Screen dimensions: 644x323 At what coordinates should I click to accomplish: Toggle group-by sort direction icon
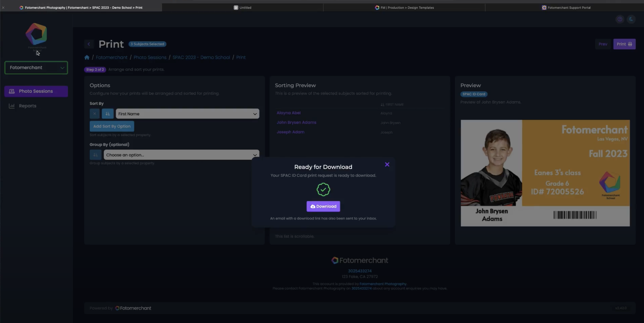[x=96, y=155]
